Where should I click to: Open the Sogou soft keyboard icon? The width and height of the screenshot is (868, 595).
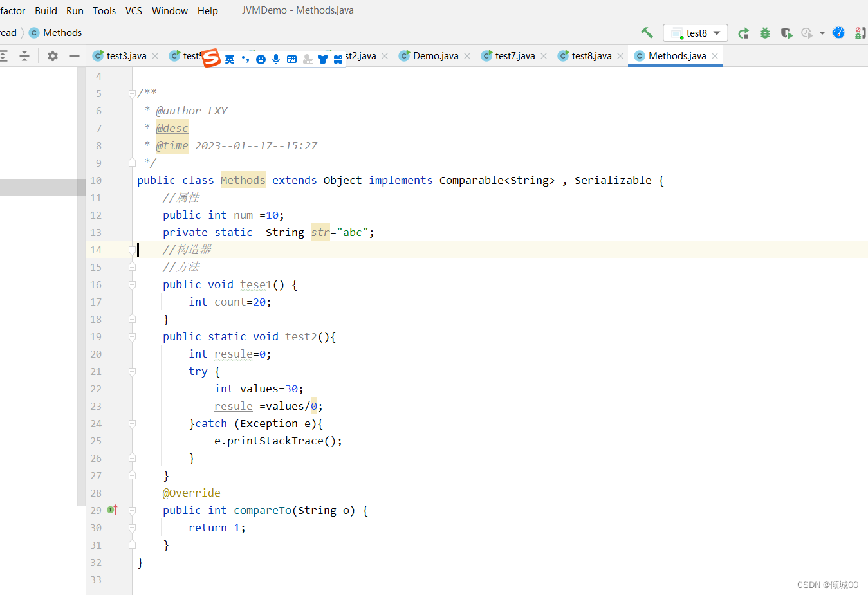tap(291, 59)
